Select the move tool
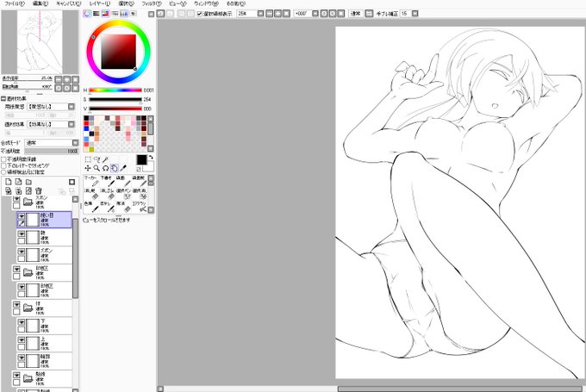The width and height of the screenshot is (586, 392). tap(88, 168)
